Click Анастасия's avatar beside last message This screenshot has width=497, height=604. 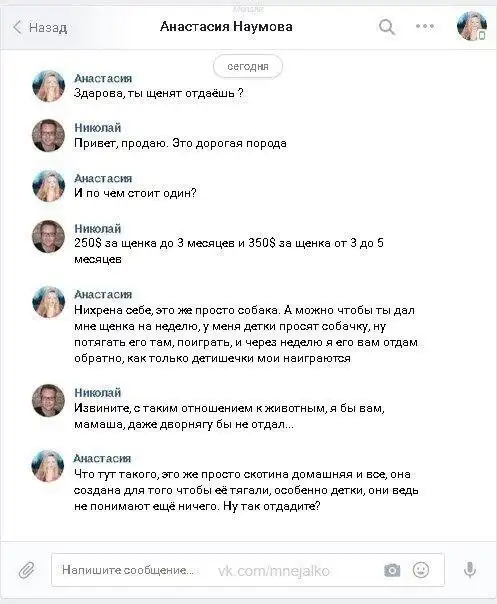point(48,466)
